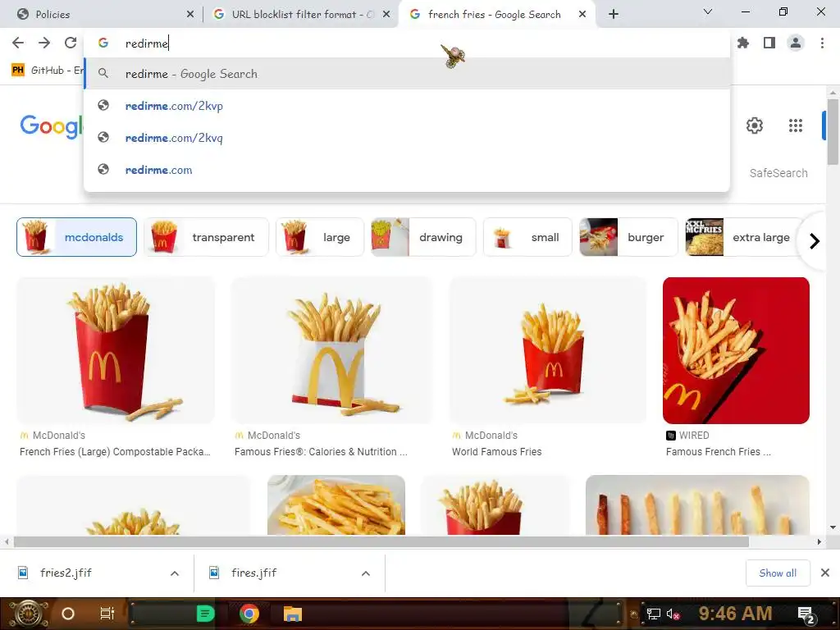Image resolution: width=840 pixels, height=630 pixels.
Task: Open WIRED Famous French Fries image
Action: pyautogui.click(x=736, y=350)
